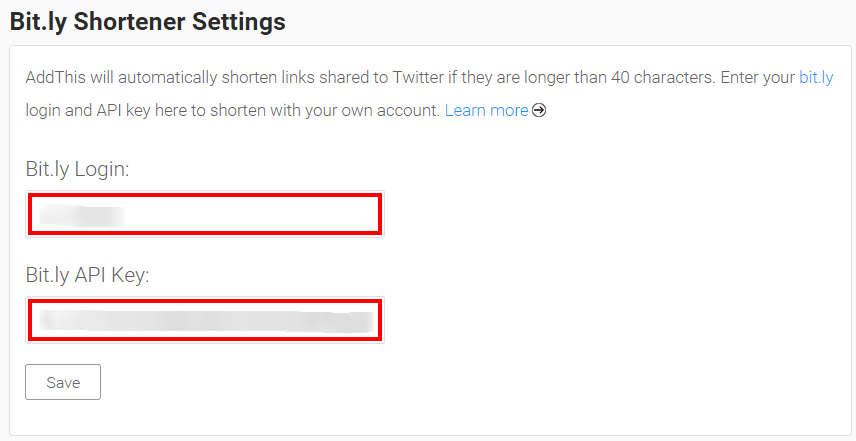Focus the Bit.ly API Key input field

coord(205,320)
